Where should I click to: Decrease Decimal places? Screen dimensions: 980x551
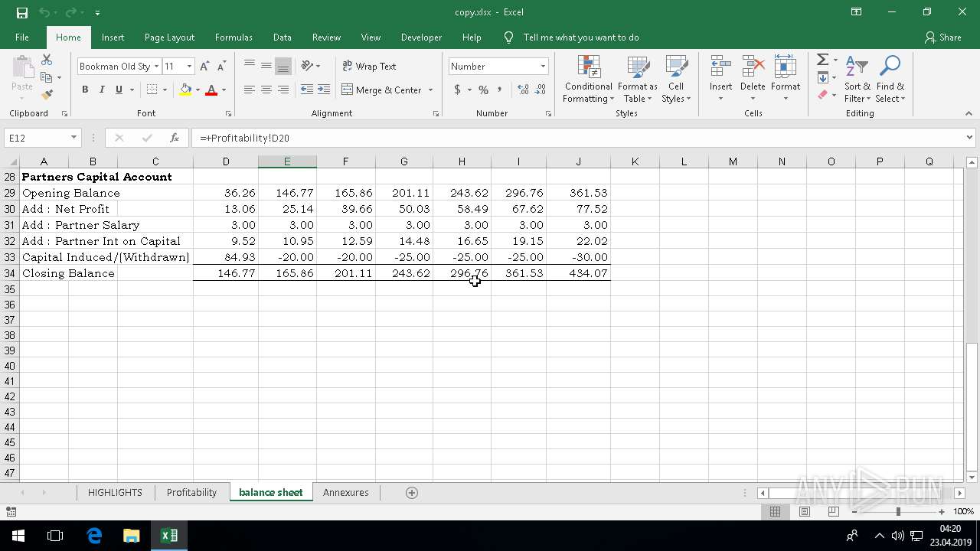pyautogui.click(x=541, y=90)
